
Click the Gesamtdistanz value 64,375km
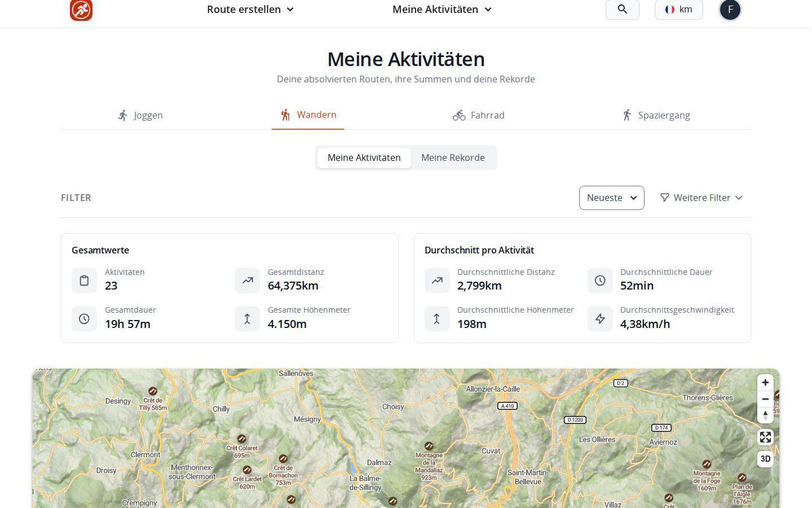pos(293,286)
